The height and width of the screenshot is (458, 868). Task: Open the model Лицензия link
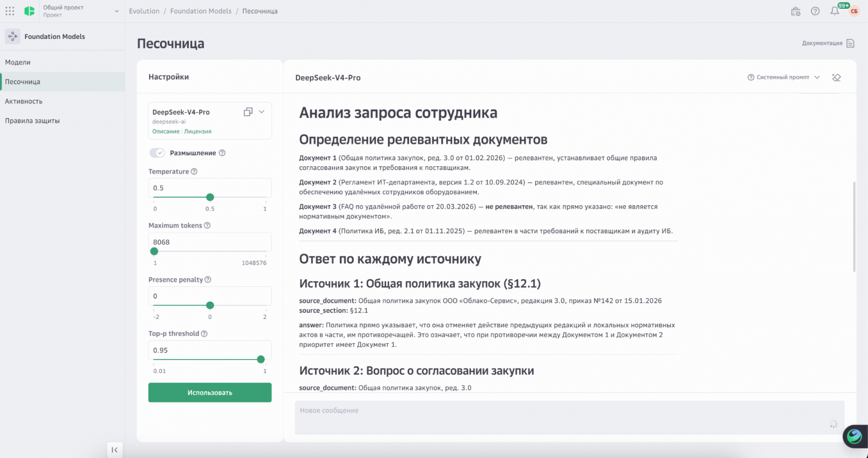pos(198,132)
